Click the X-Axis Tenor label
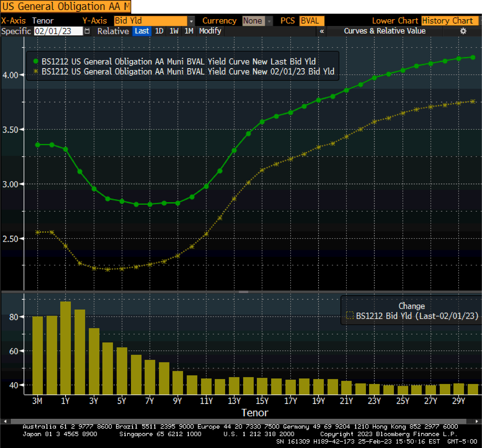 click(x=27, y=21)
